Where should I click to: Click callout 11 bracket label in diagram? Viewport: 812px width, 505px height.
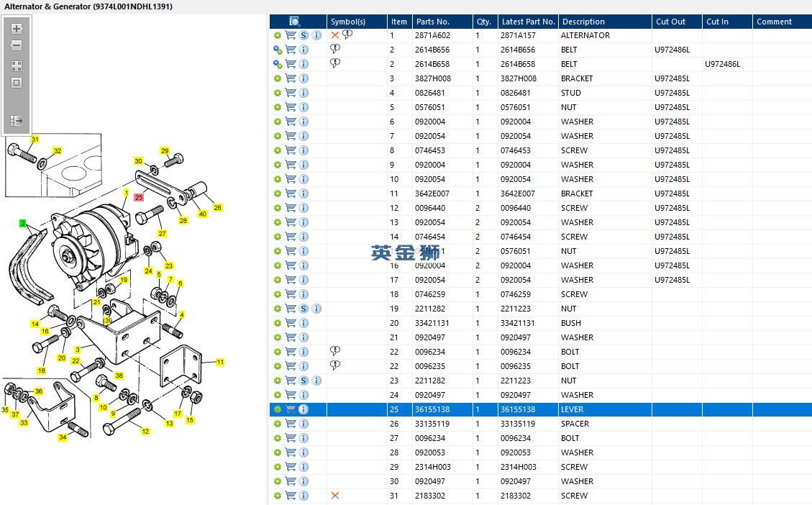tap(220, 362)
